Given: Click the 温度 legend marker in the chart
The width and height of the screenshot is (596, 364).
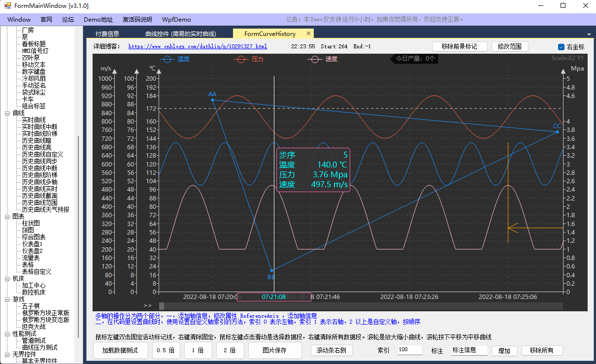Looking at the screenshot, I should point(167,59).
